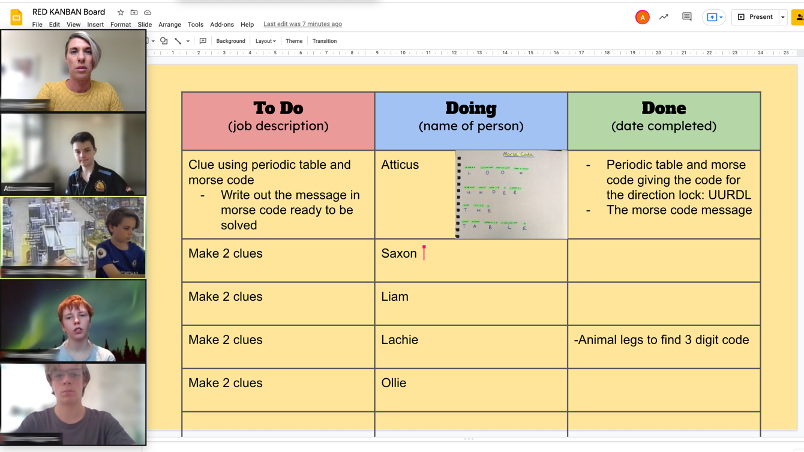Click the yellow Share button
The image size is (804, 452).
pos(798,17)
